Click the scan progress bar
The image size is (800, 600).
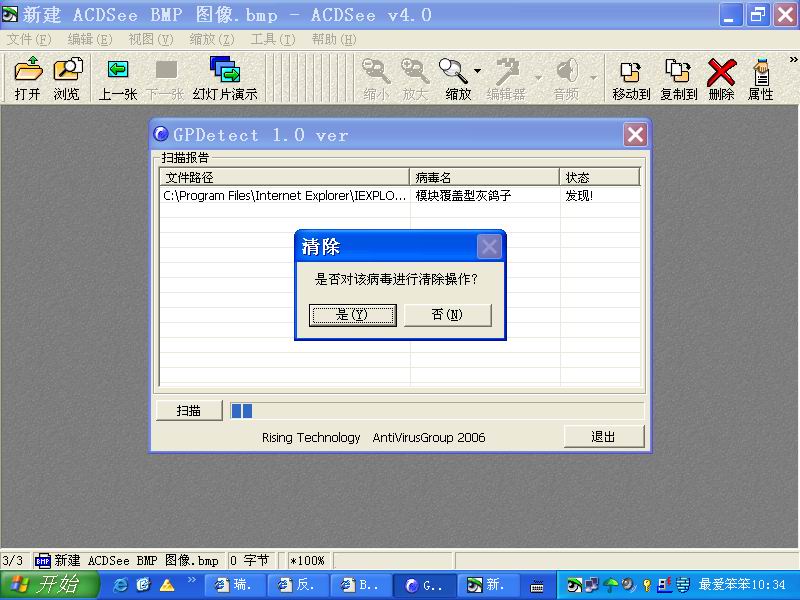437,411
